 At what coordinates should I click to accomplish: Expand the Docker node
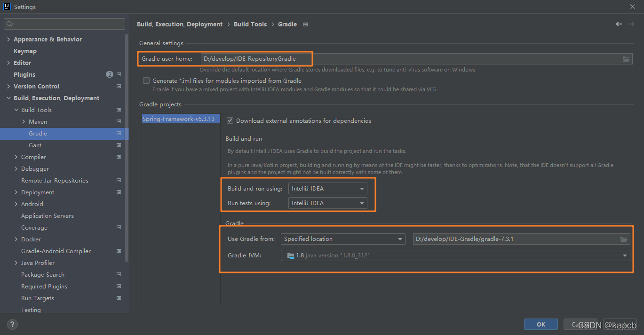16,239
